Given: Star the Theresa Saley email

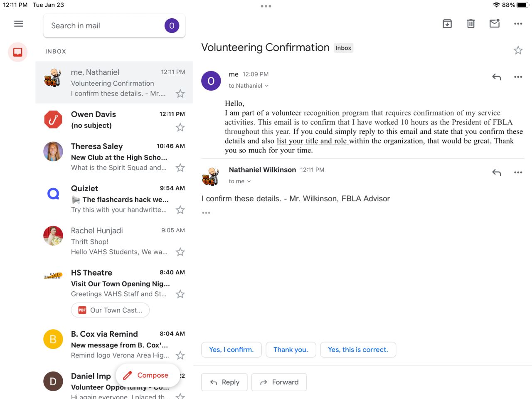Looking at the screenshot, I should click(x=180, y=168).
